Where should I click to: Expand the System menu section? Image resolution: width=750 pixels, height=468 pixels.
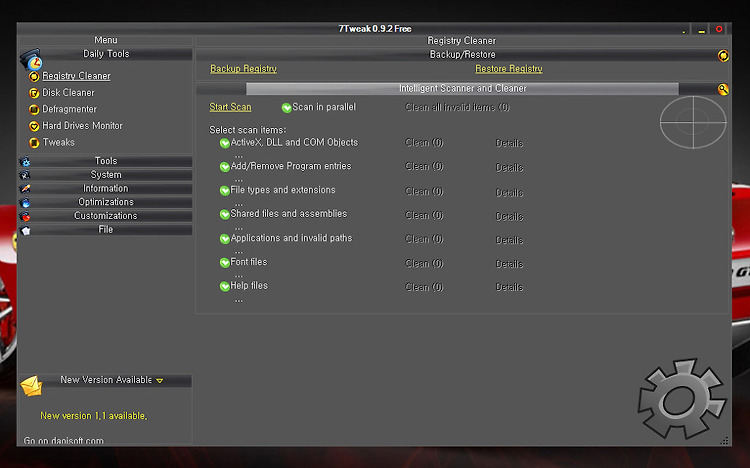pyautogui.click(x=106, y=175)
